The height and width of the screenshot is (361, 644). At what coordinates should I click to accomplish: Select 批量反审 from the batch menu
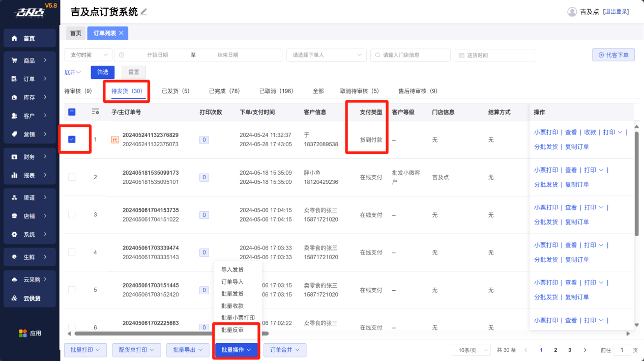point(232,330)
